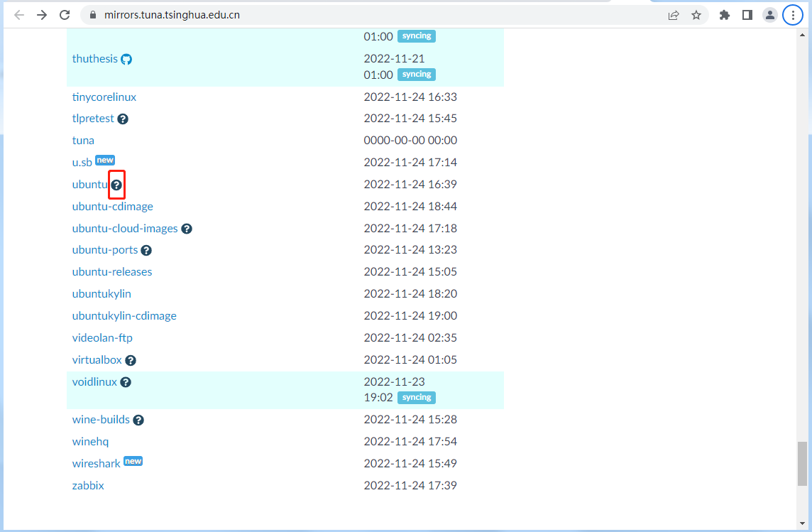Open the videolan-ftp mirror link
The image size is (812, 532).
pos(102,338)
